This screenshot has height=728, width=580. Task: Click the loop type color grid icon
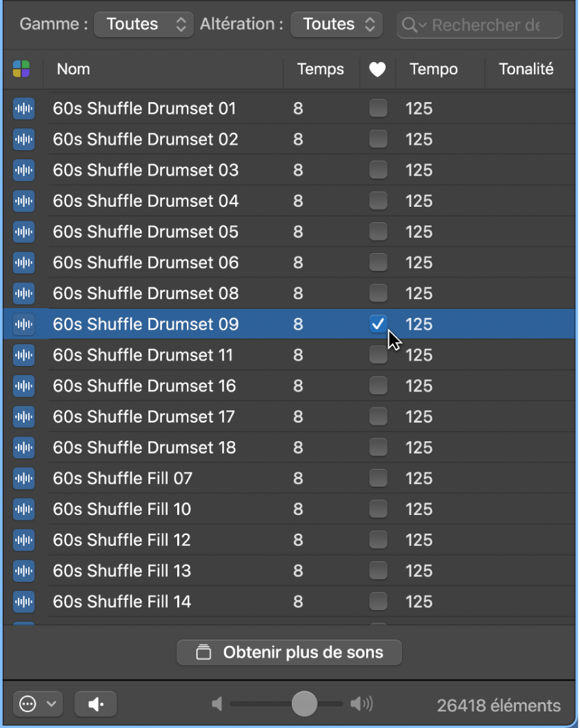pyautogui.click(x=21, y=69)
